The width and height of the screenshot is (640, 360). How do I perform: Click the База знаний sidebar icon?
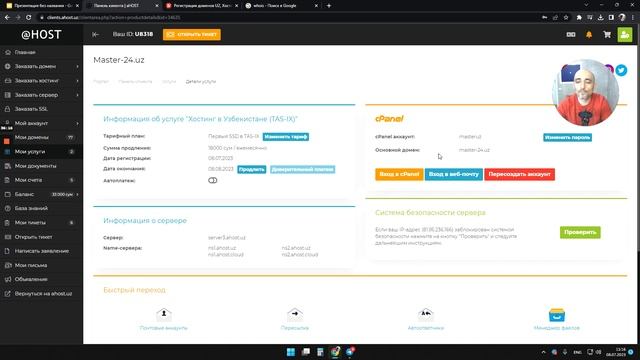(7, 208)
